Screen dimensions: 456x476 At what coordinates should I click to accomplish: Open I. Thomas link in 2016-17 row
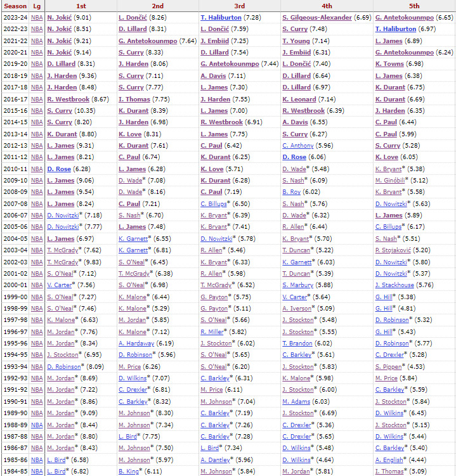134,100
